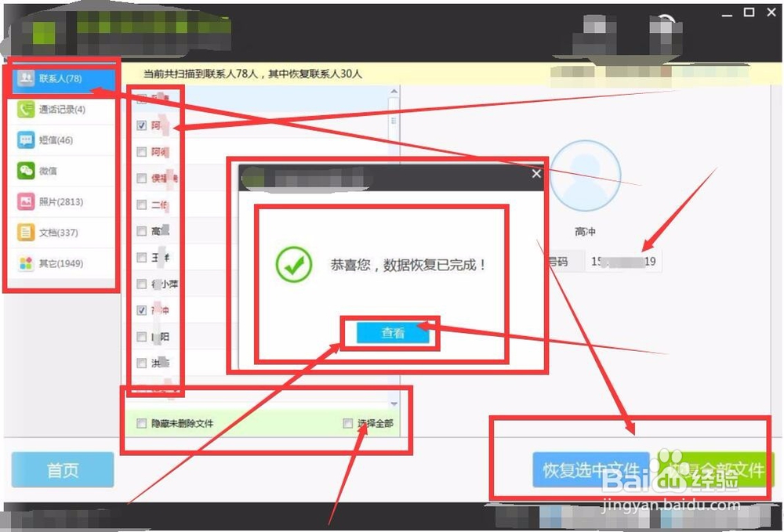Enable the 选择全部 select-all checkbox
The height and width of the screenshot is (532, 784).
click(347, 423)
